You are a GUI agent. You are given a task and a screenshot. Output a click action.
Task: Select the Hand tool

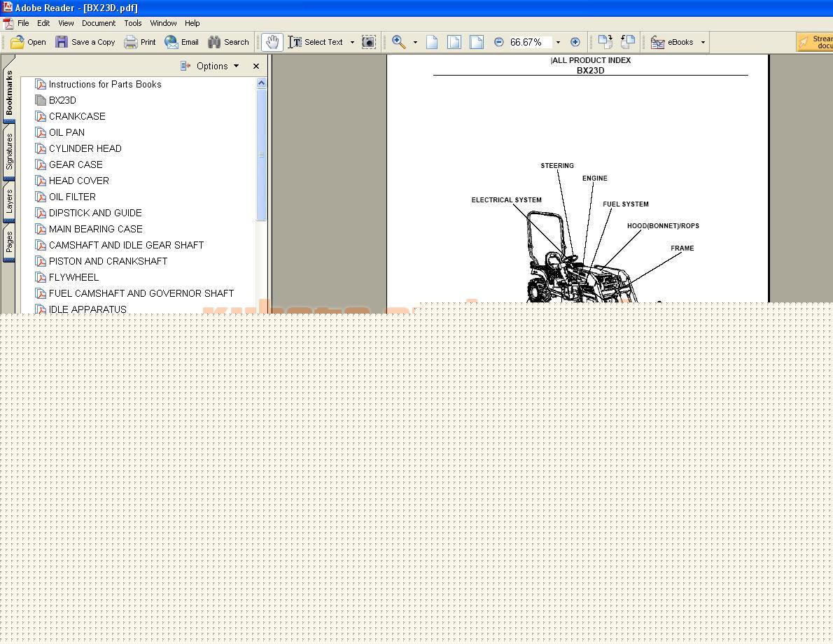click(272, 42)
